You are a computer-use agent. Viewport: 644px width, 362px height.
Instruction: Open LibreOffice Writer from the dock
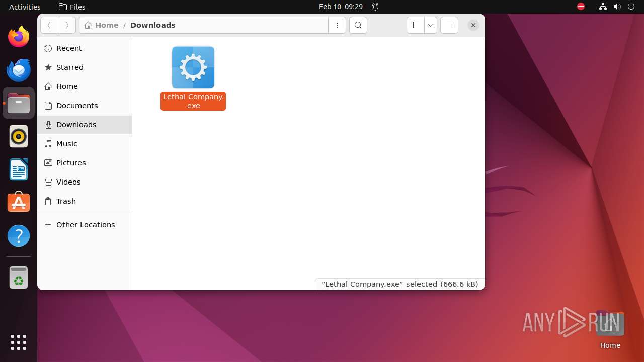coord(19,169)
